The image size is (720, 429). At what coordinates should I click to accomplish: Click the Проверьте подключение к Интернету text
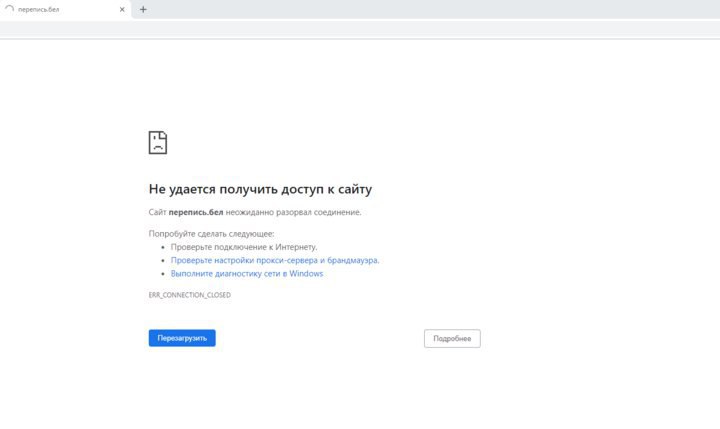(x=244, y=247)
